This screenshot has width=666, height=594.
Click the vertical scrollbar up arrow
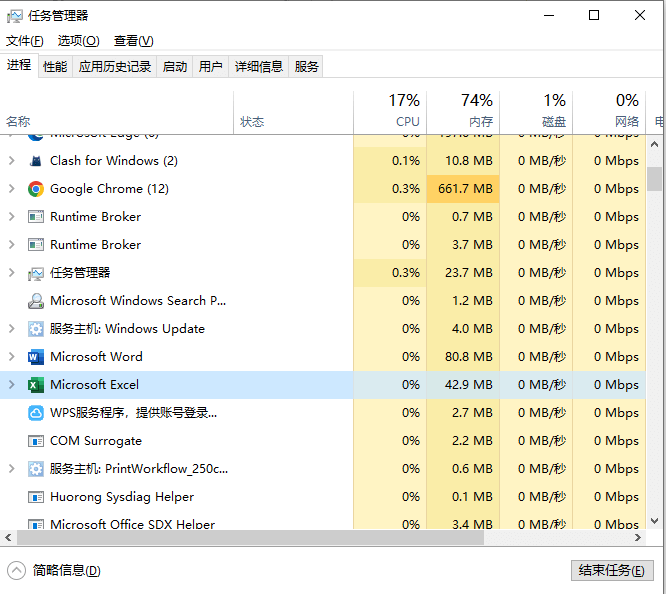[x=655, y=145]
